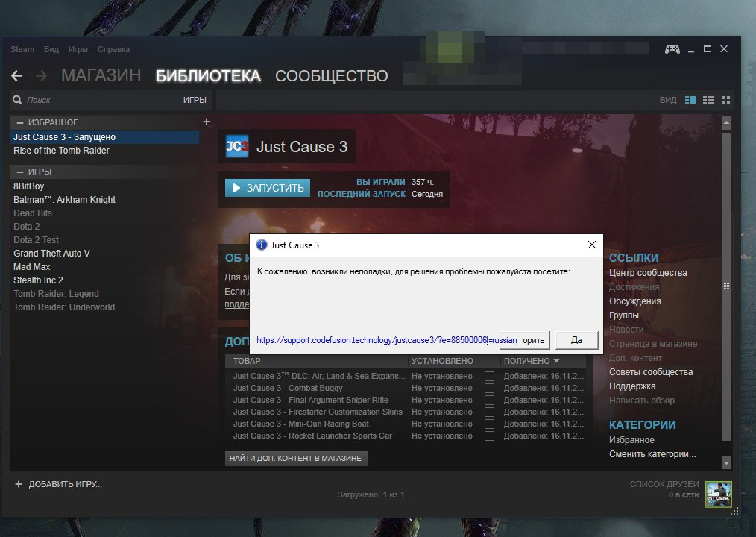
Task: Select Tomb Raider: Legend
Action: pos(56,294)
